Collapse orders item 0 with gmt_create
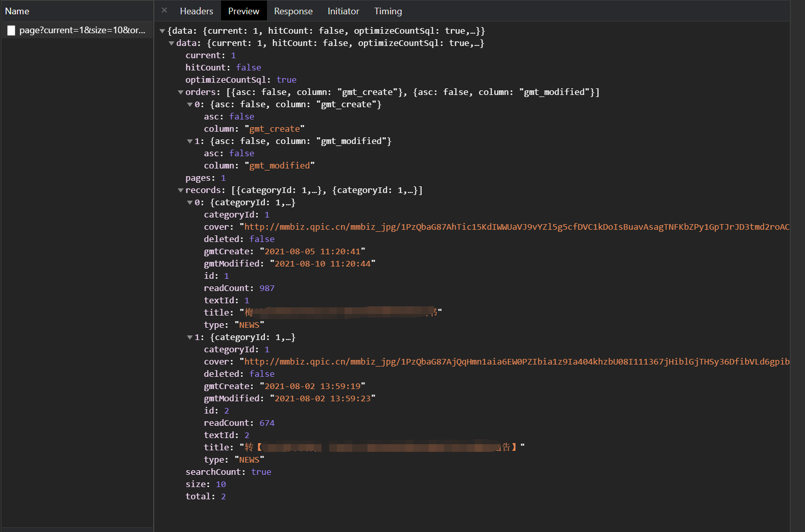Screen dimensions: 805x532 tap(190, 105)
